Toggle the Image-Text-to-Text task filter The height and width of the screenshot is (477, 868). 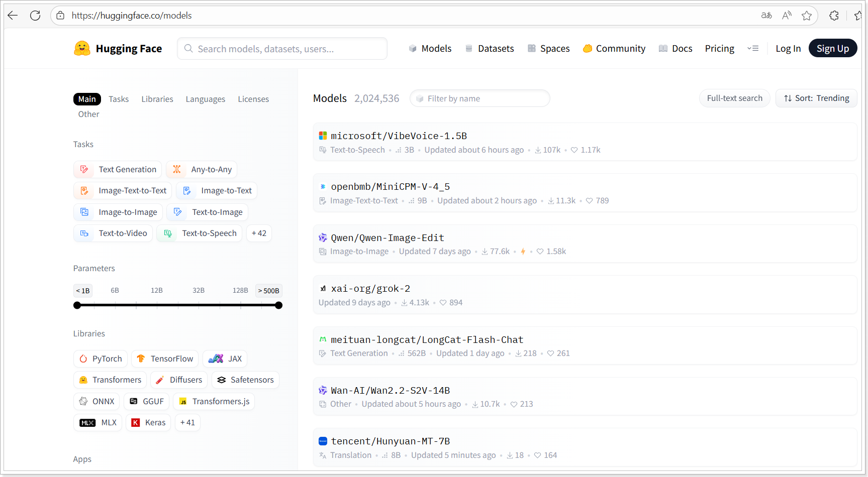click(x=123, y=191)
